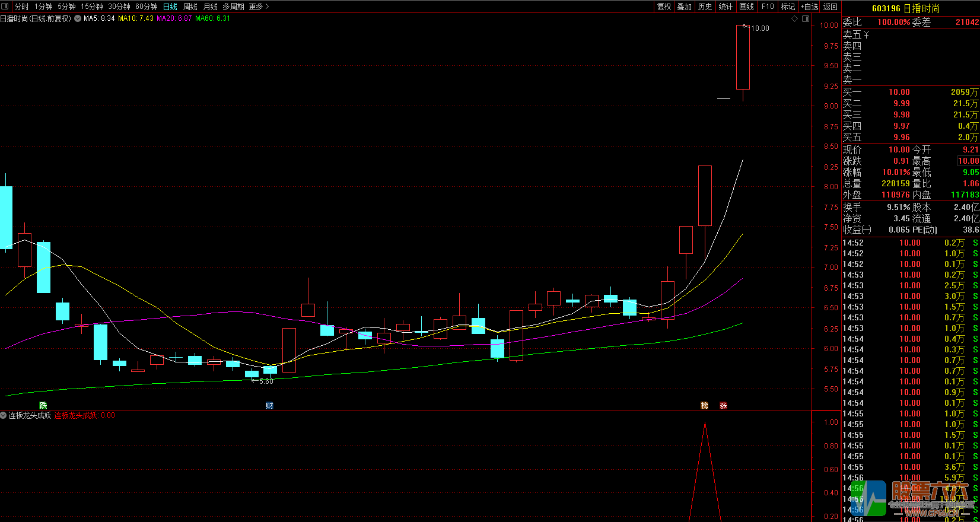Expand the 连板龙头成妖 indicator dropdown

(4, 415)
